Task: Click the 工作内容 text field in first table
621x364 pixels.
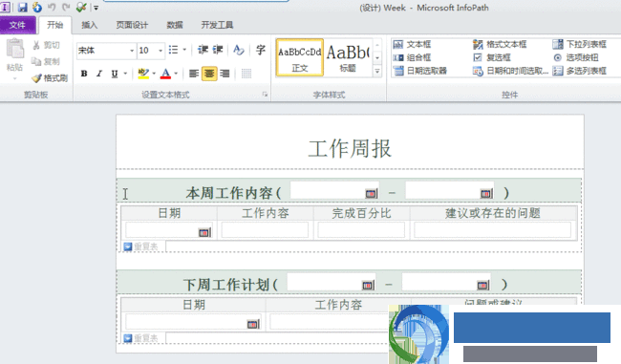Action: tap(265, 229)
